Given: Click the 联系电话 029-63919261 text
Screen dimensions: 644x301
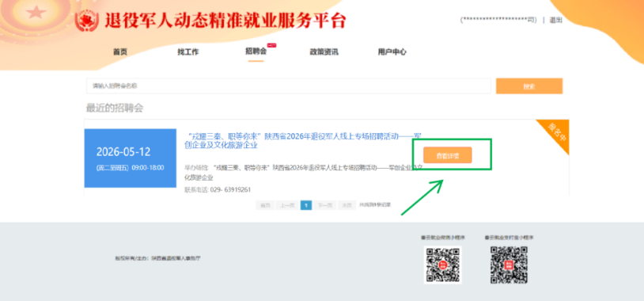Looking at the screenshot, I should [x=218, y=189].
